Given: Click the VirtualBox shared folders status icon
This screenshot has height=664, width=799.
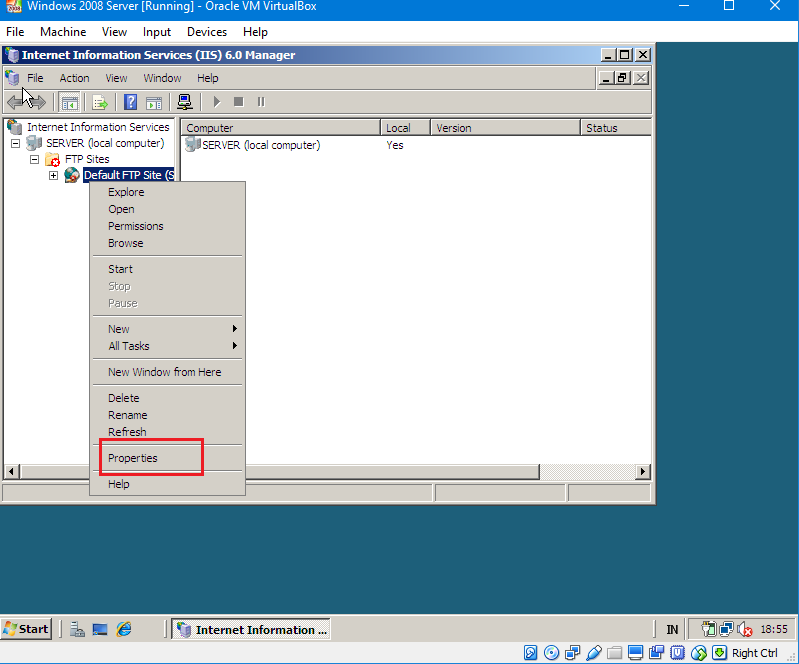Looking at the screenshot, I should (x=615, y=653).
